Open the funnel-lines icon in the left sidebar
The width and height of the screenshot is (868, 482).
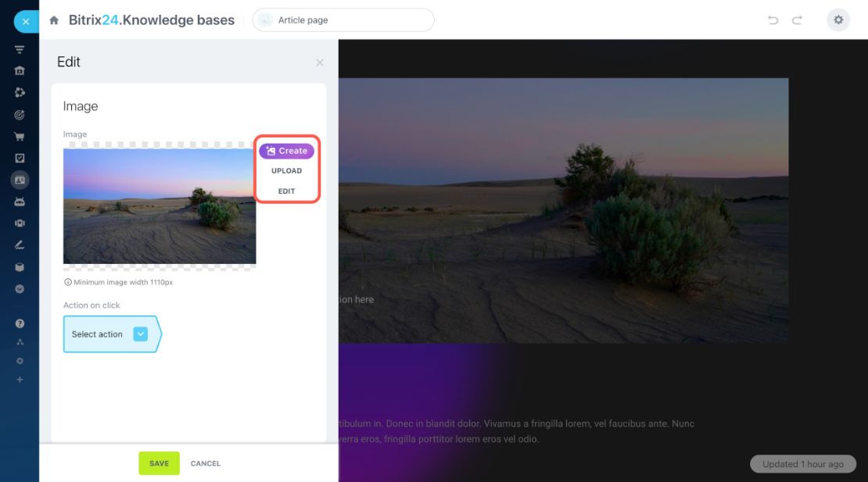pyautogui.click(x=20, y=50)
